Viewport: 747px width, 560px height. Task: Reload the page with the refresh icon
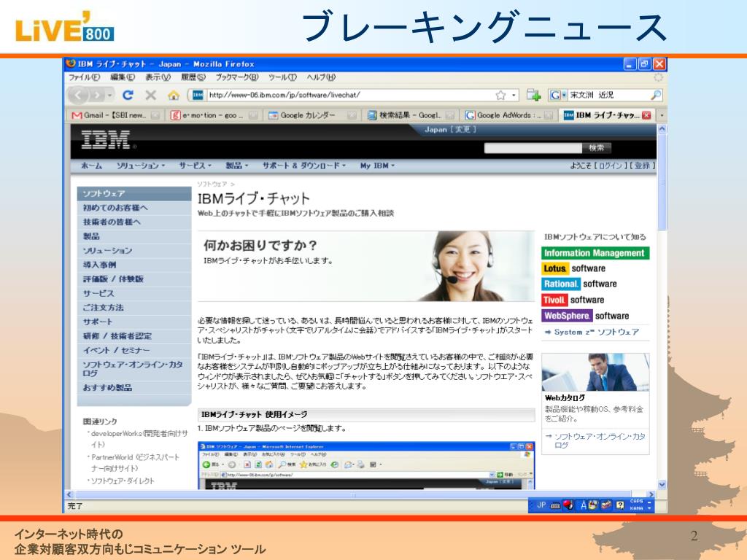(x=128, y=96)
